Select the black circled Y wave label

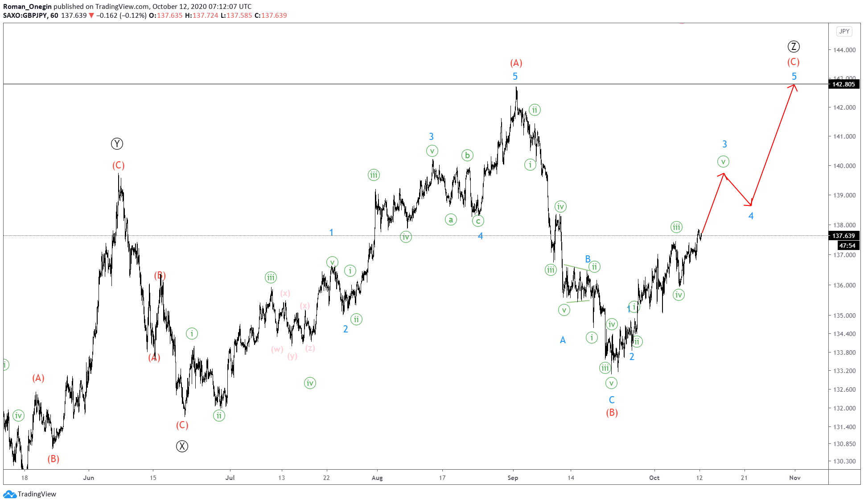(x=117, y=143)
